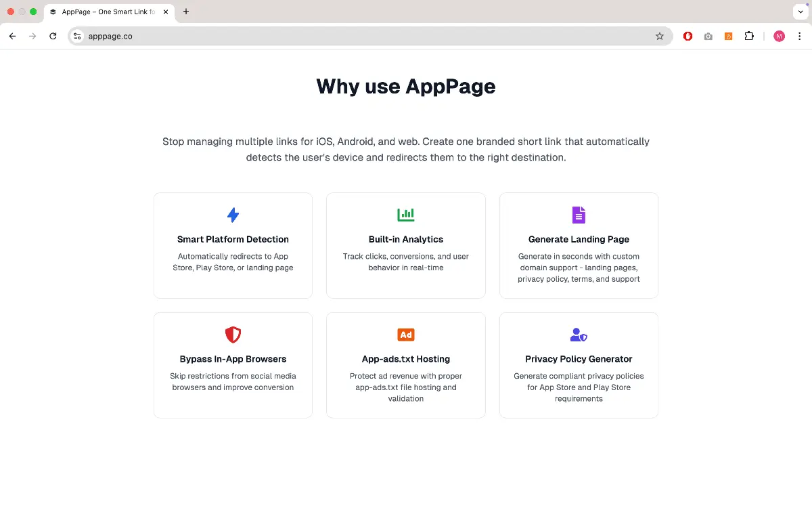Click the ad blocker extension icon
Screen dimensions: 812x508
pyautogui.click(x=687, y=36)
